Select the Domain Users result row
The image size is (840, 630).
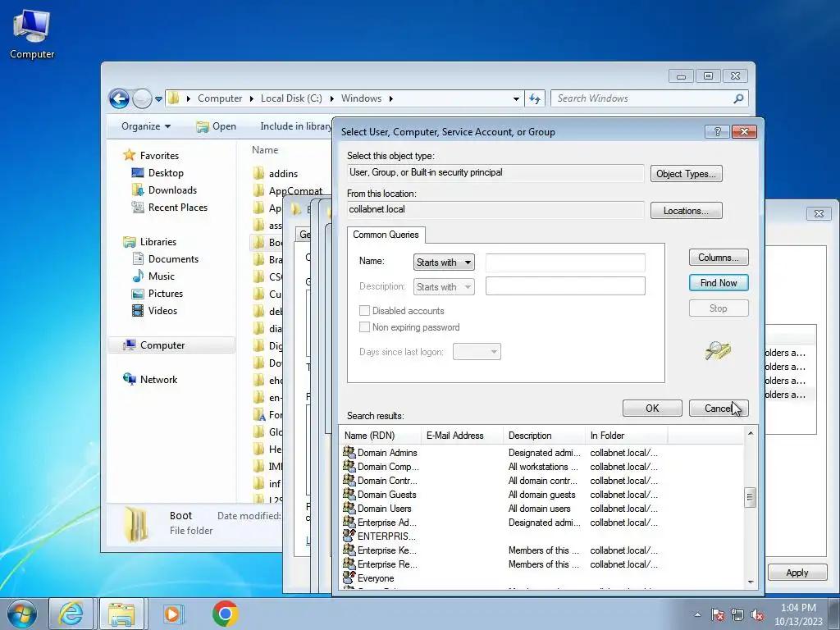[x=500, y=509]
